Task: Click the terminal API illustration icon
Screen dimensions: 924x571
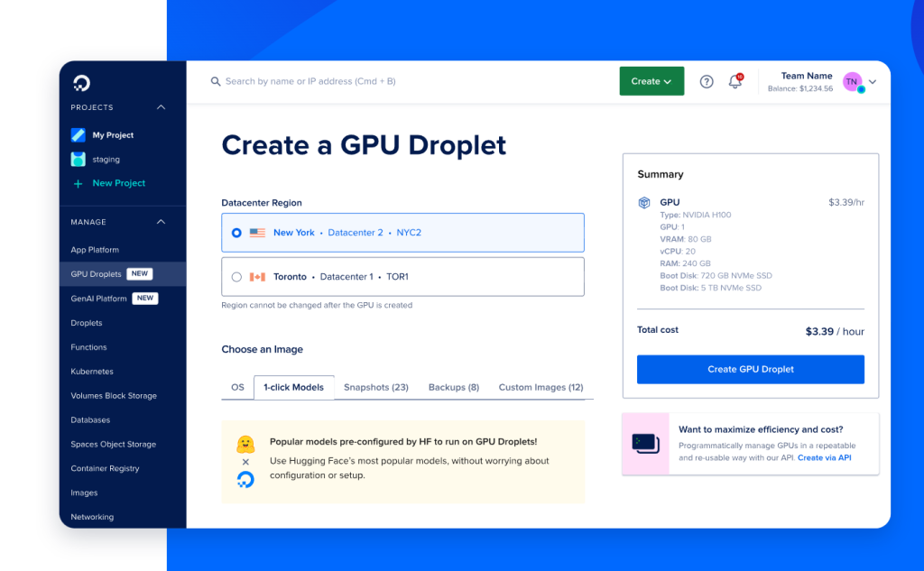Action: coord(646,444)
